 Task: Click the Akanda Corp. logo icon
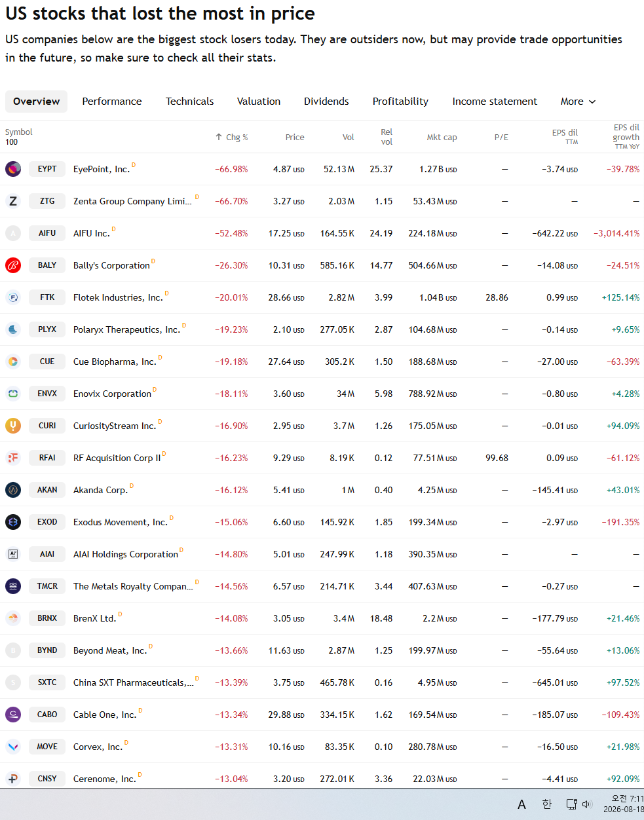coord(13,490)
